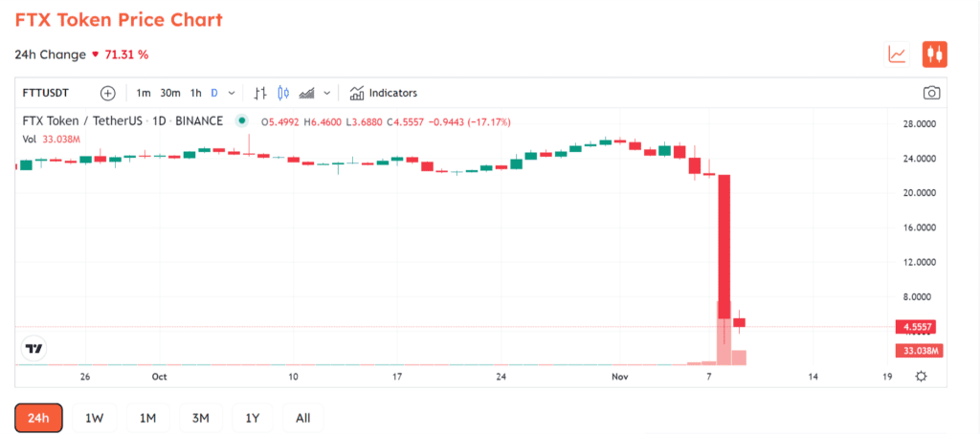
Task: Click the Nov date axis label
Action: tap(619, 377)
